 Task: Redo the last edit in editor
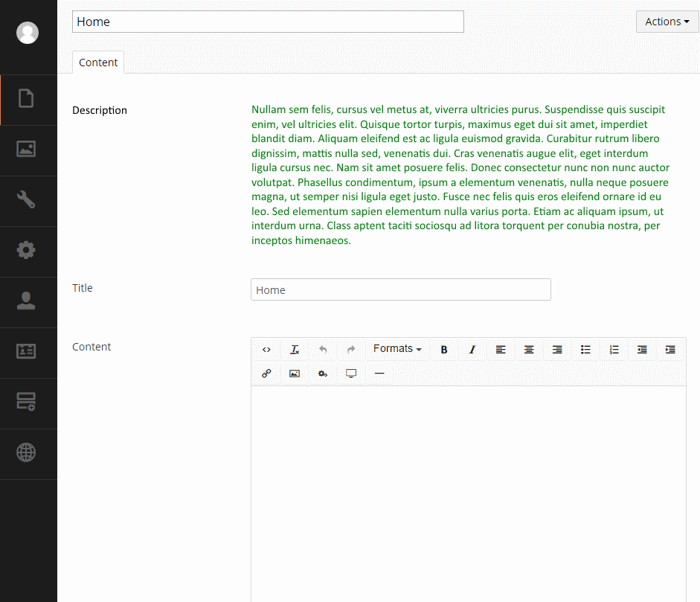[351, 350]
